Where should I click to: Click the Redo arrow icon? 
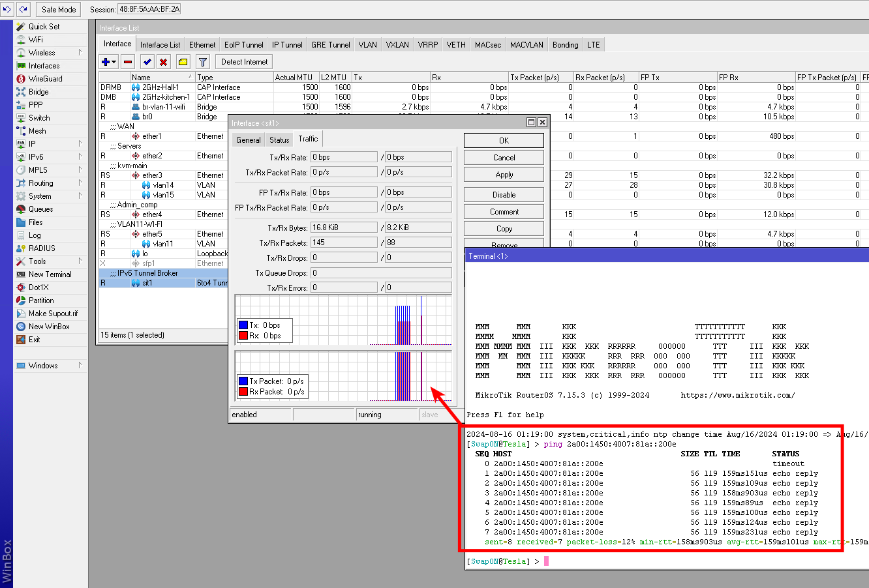[23, 9]
